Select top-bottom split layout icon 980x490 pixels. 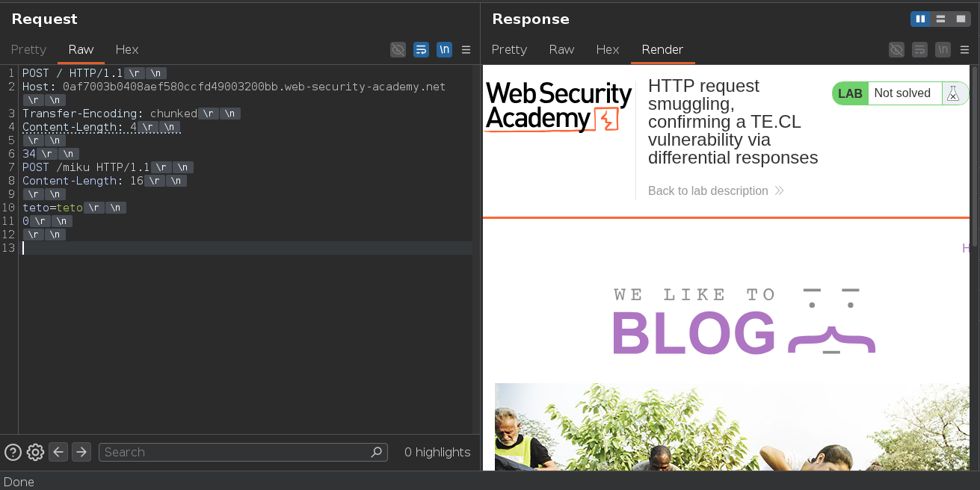940,19
